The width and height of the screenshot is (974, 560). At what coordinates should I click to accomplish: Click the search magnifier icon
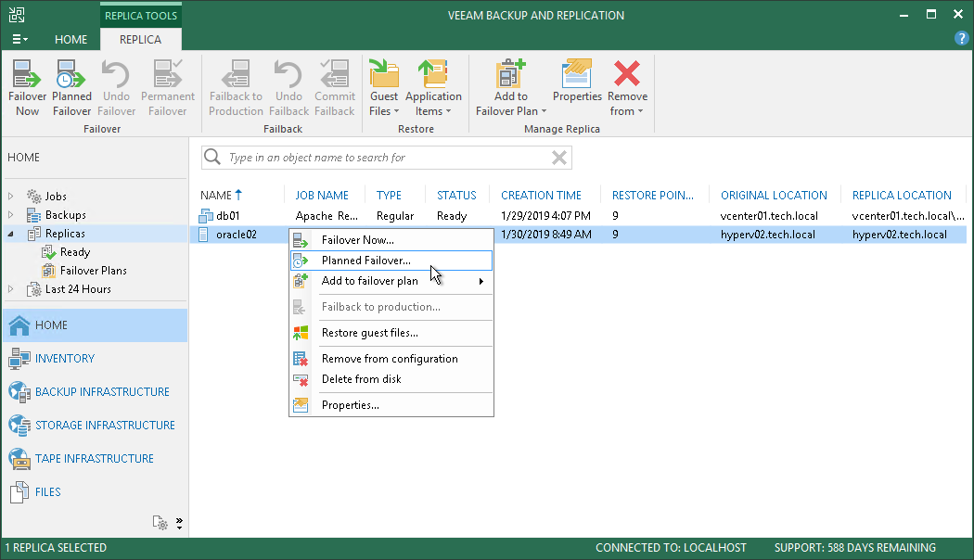[x=212, y=157]
